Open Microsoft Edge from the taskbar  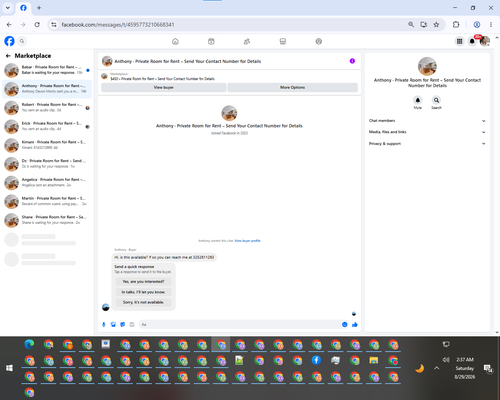pyautogui.click(x=29, y=344)
